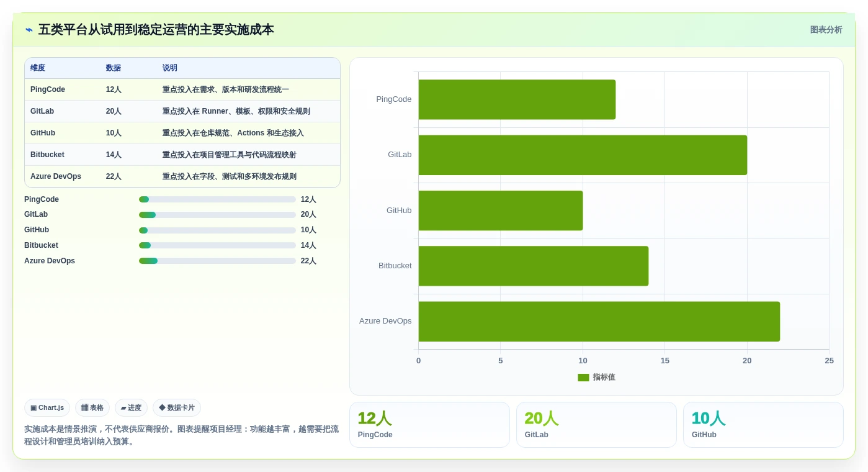The image size is (868, 472).
Task: Click the 25 tick on the chart x-axis
Action: point(829,361)
